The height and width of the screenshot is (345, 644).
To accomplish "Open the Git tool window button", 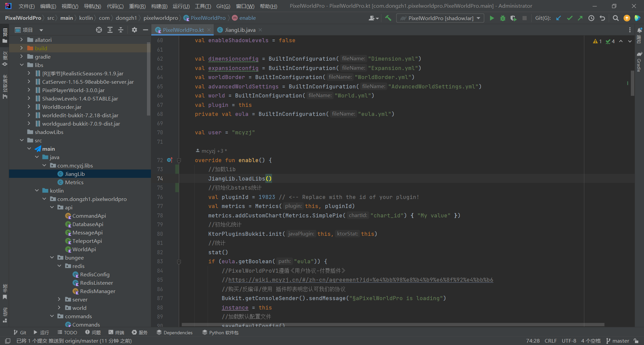I will tap(20, 332).
